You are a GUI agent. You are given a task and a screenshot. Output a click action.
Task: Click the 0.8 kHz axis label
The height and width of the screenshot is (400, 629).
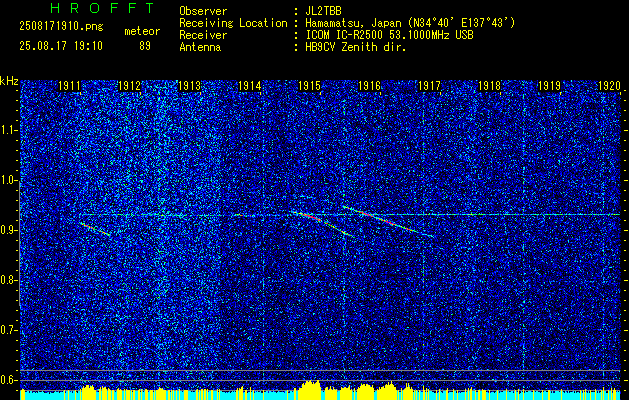click(x=8, y=280)
